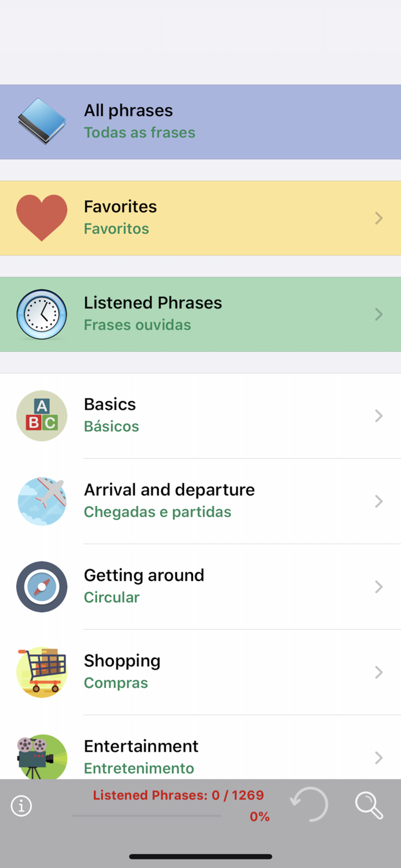Viewport: 401px width, 868px height.
Task: Expand Shopping using its chevron arrow
Action: [378, 672]
